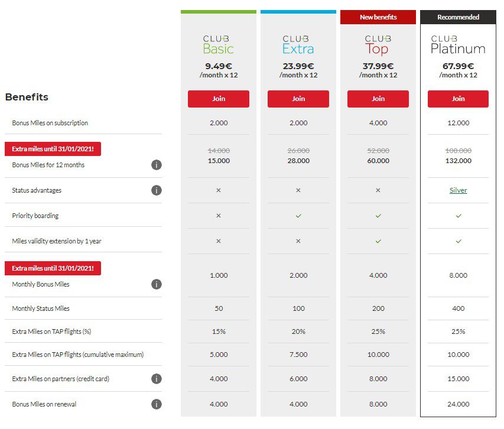Click the 400 Monthly Status Miles value
The width and height of the screenshot is (504, 429).
pyautogui.click(x=459, y=308)
